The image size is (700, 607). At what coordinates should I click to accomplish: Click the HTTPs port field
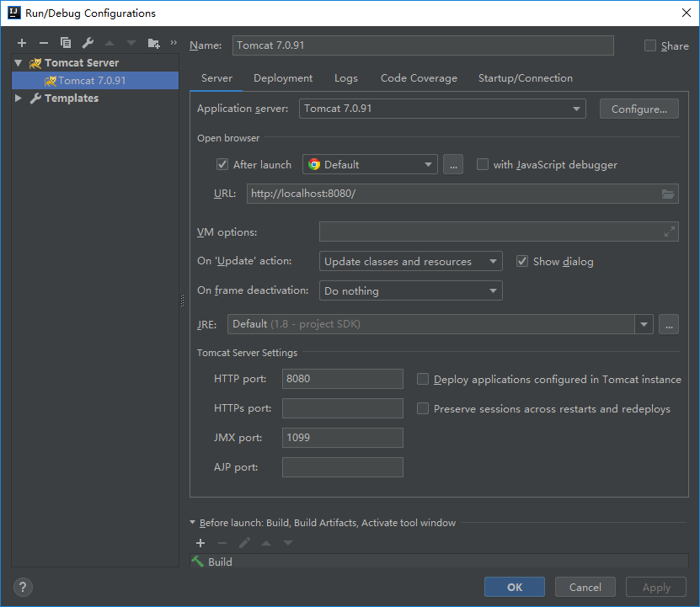(x=342, y=408)
